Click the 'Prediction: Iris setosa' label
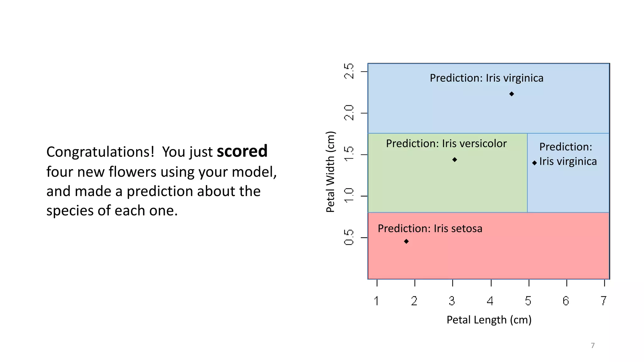The width and height of the screenshot is (644, 362). coord(430,228)
